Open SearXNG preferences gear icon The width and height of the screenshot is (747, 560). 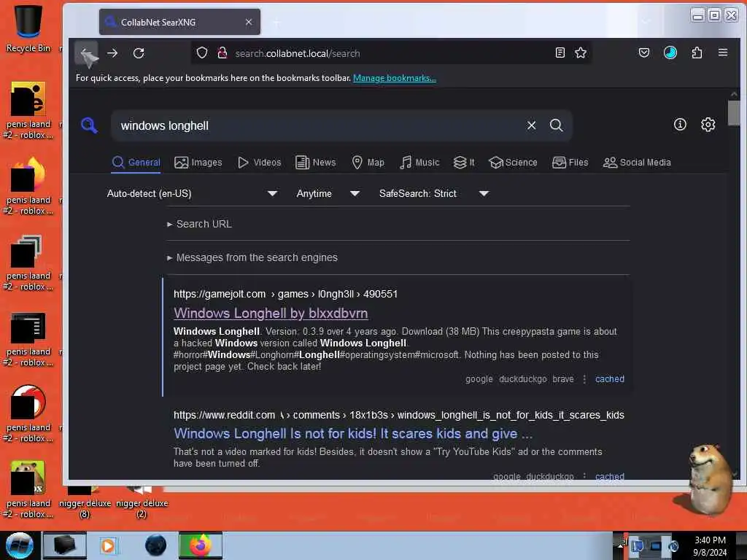[708, 125]
